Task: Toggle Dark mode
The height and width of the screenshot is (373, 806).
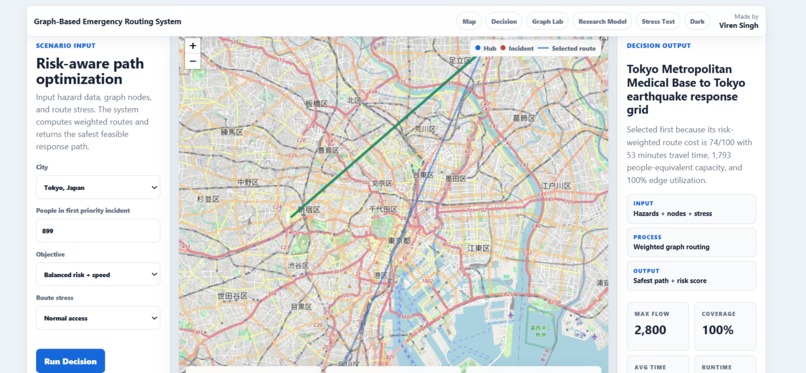Action: pyautogui.click(x=697, y=22)
